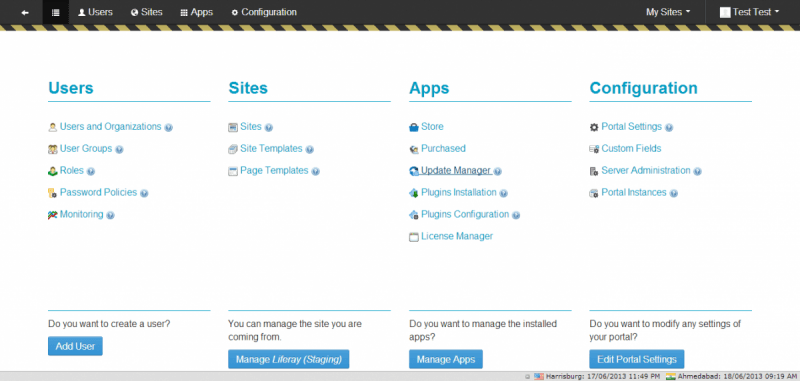Open the Apps menu in top bar

click(x=196, y=12)
